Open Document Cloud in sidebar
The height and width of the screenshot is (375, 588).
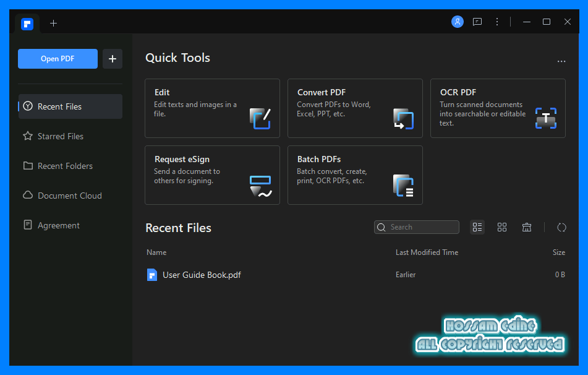tap(70, 196)
